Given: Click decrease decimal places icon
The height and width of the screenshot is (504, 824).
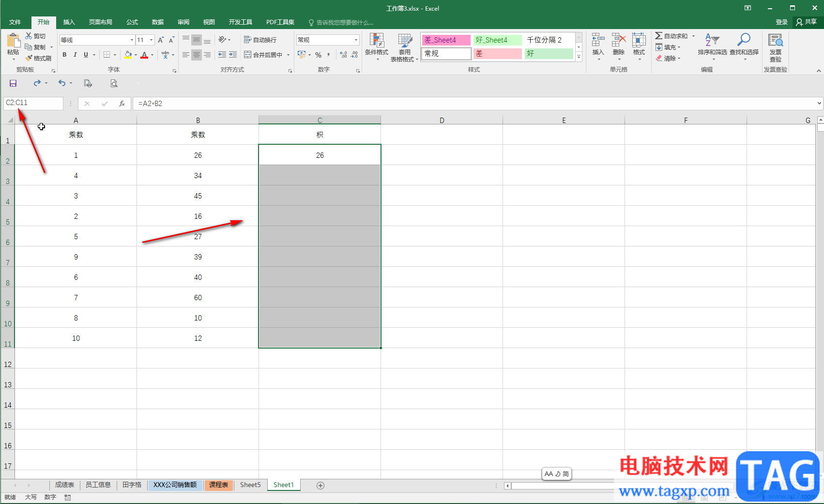Looking at the screenshot, I should pyautogui.click(x=354, y=55).
